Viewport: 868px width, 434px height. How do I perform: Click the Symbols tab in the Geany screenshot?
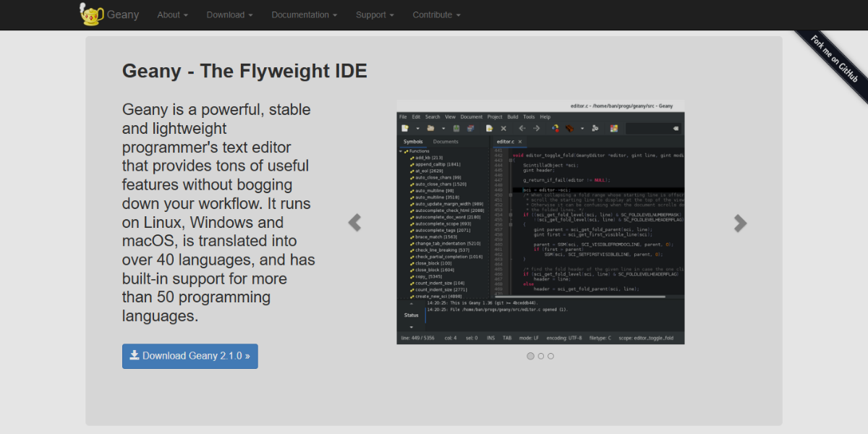413,142
